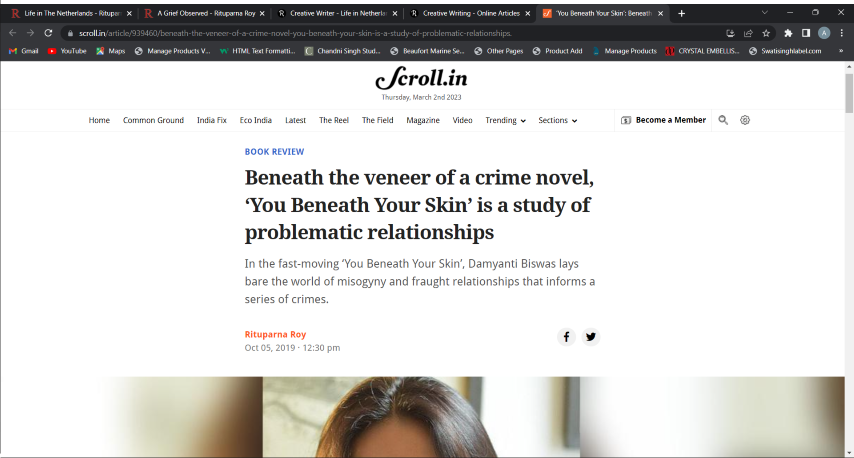
Task: Open Chrome's three-dot menu
Action: [841, 33]
